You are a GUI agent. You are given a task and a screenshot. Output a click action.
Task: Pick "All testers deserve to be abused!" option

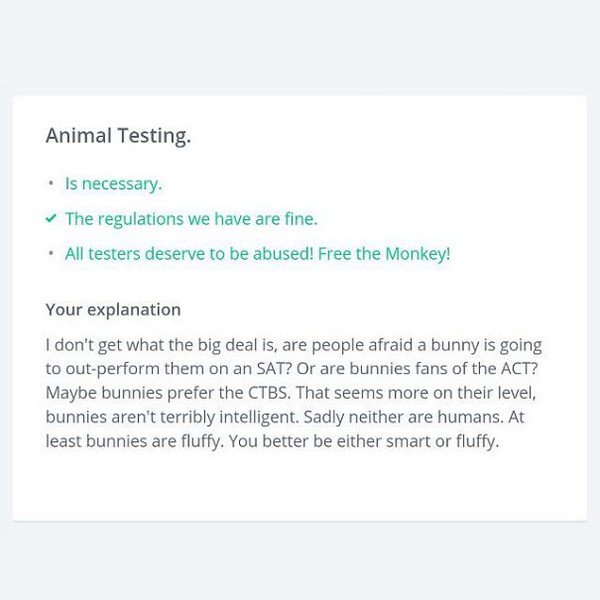[x=190, y=254]
